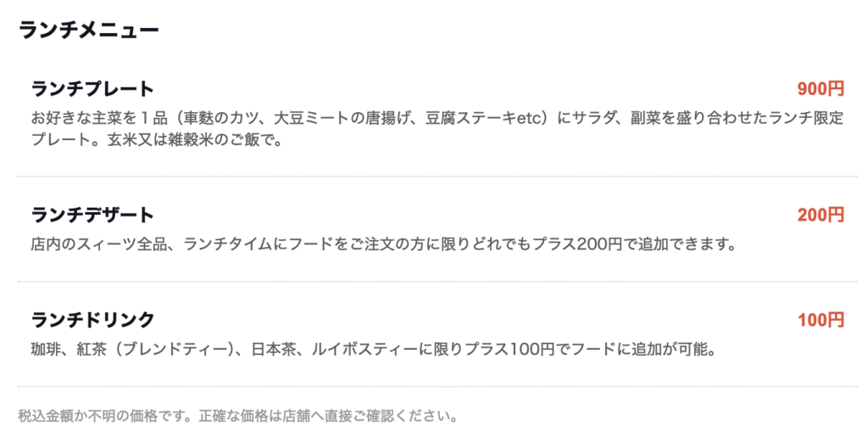The height and width of the screenshot is (437, 868).
Task: Click the words 豆腐ステーキetc in the plate description
Action: coord(482,119)
